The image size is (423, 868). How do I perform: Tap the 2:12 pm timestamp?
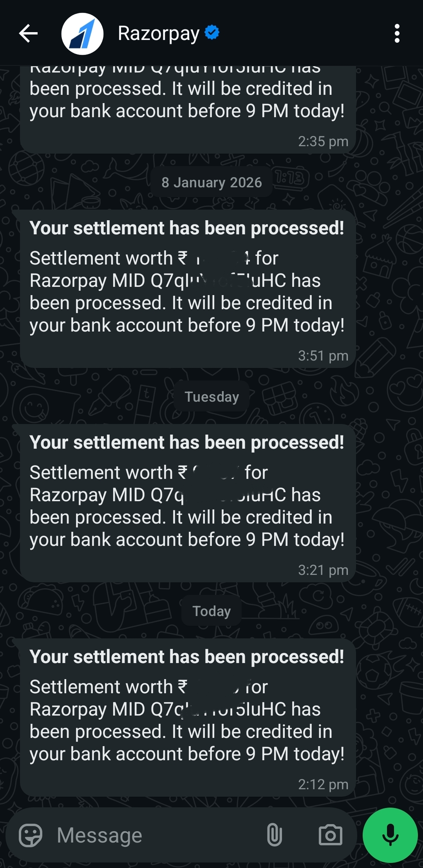[x=323, y=785]
